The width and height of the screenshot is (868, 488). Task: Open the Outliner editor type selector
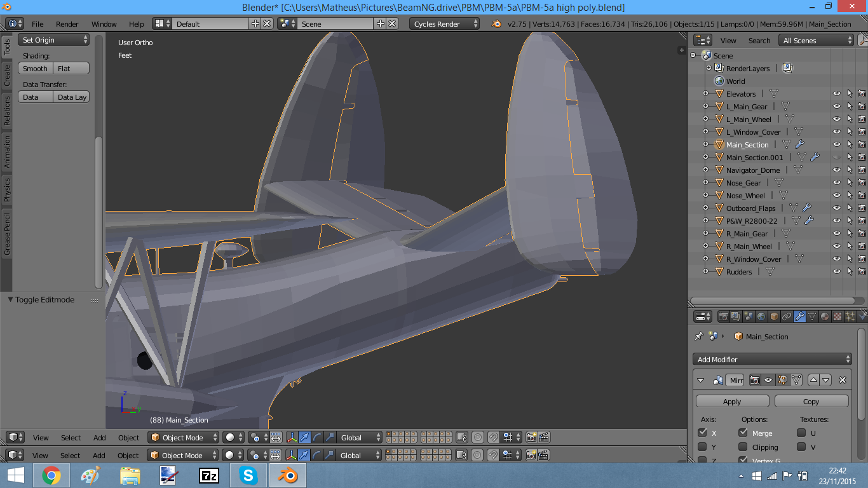[x=703, y=40]
